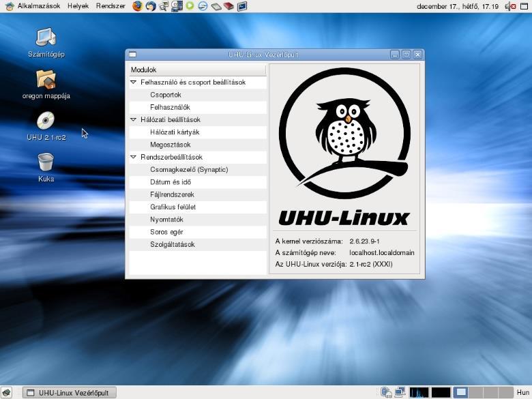Open the red book launcher in top panel
532x399 pixels.
(x=228, y=6)
